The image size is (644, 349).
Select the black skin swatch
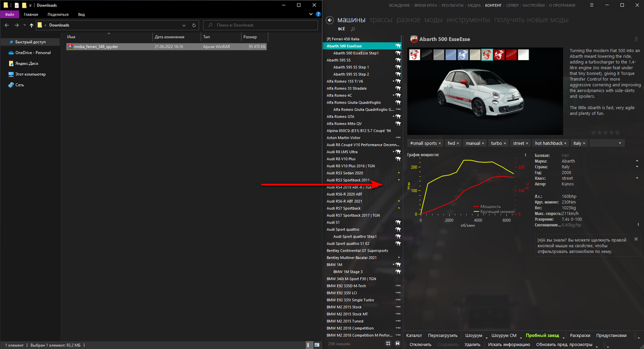[427, 55]
